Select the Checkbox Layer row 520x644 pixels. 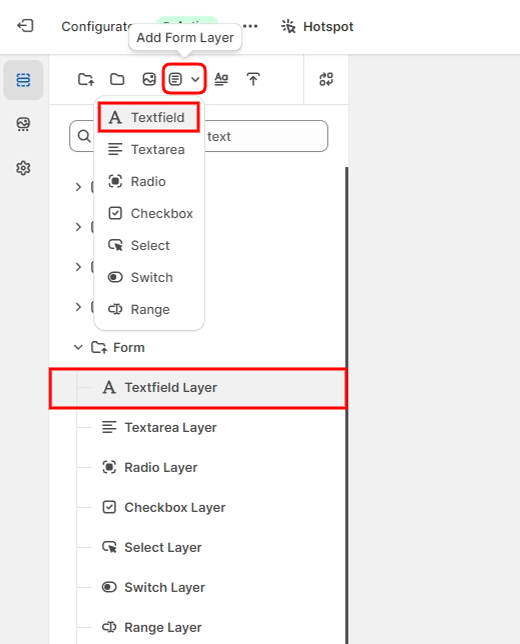[197, 508]
